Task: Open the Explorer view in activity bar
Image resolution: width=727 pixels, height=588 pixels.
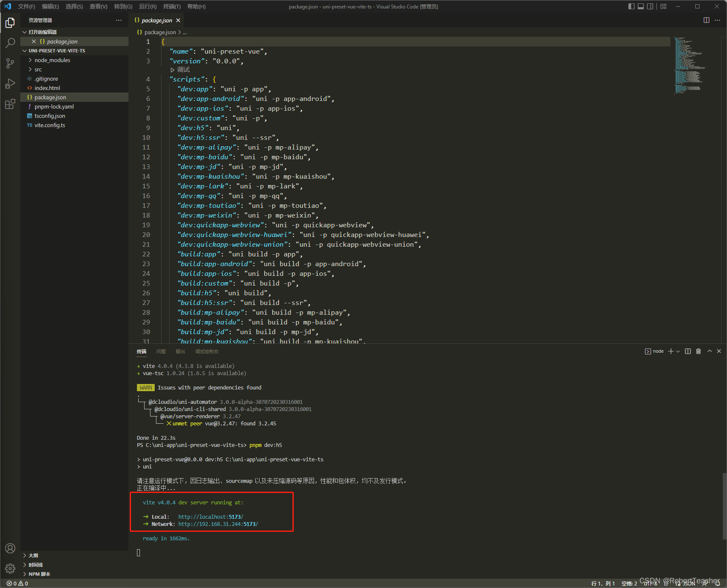Action: pos(10,23)
